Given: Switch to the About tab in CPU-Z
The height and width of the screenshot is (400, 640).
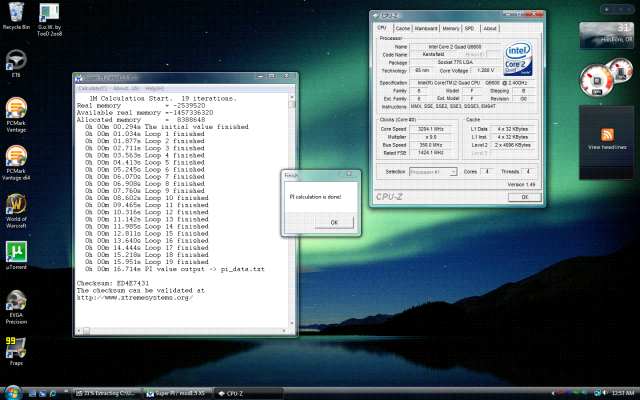Looking at the screenshot, I should [x=490, y=28].
